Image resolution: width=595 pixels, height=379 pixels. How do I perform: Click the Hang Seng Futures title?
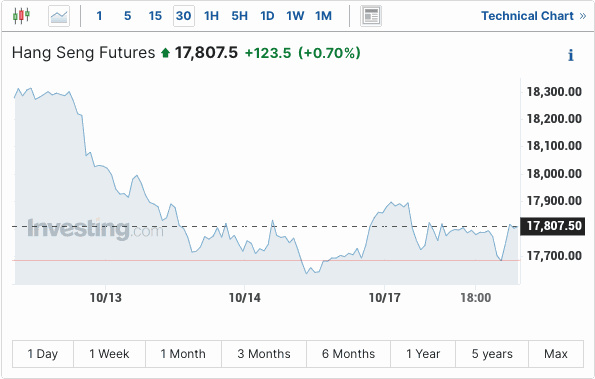(x=83, y=53)
